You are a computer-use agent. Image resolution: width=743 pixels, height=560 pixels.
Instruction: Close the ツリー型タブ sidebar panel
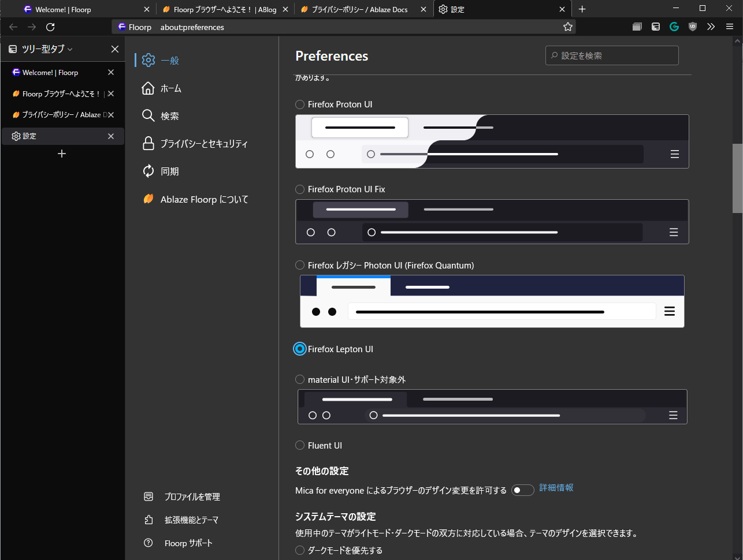click(115, 49)
